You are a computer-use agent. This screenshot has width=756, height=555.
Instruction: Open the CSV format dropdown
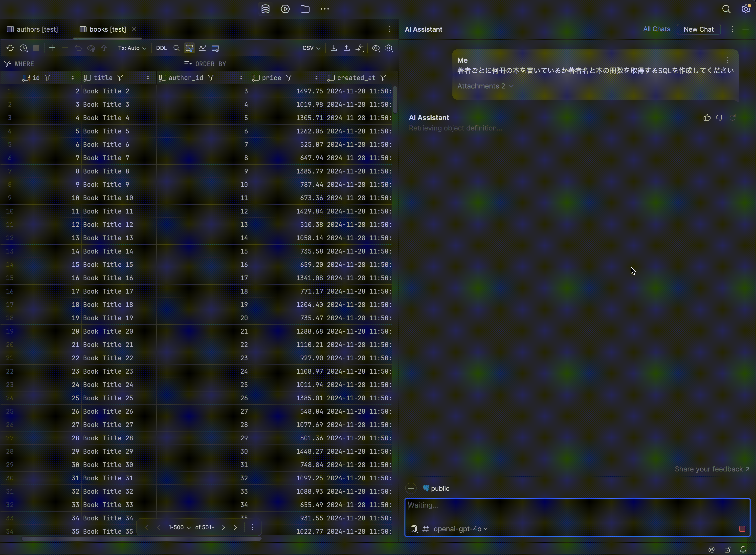point(311,48)
